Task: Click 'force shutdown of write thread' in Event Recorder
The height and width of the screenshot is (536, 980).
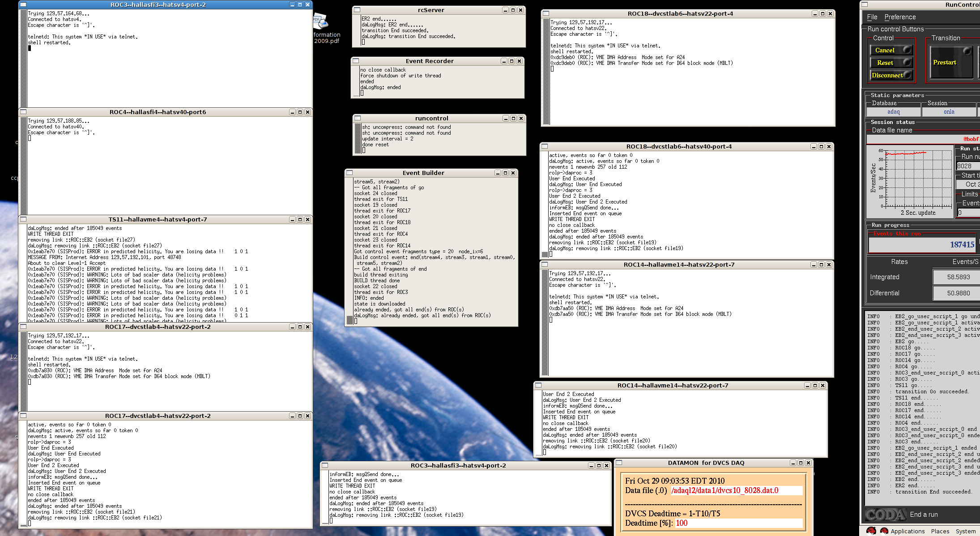Action: click(x=401, y=76)
